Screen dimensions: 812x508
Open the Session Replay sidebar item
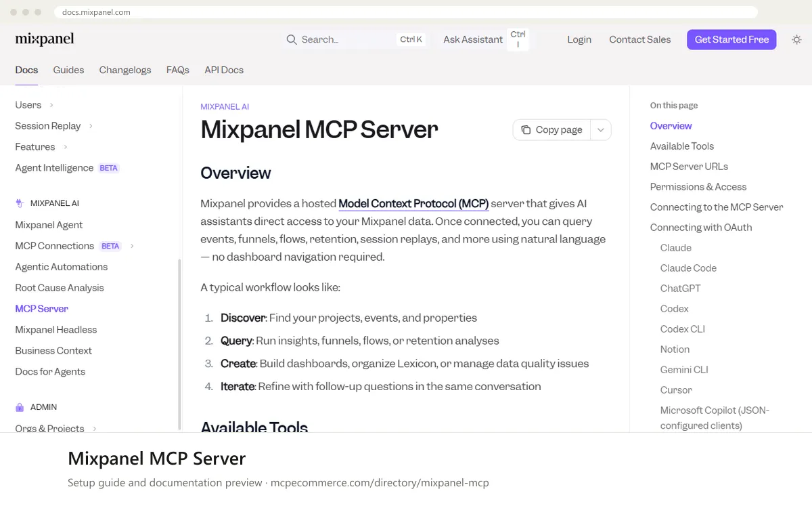tap(48, 126)
